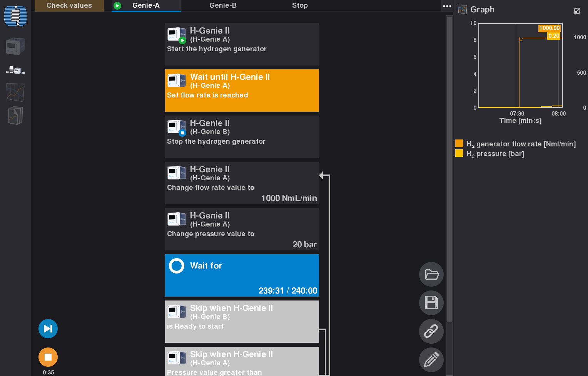Screen dimensions: 588x376
Task: Click the 20 bar pressure value
Action: pos(304,245)
